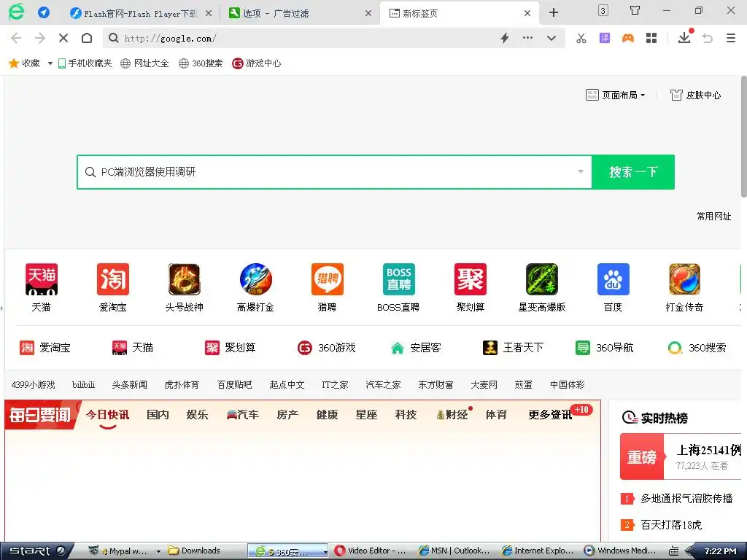Expand the address bar dropdown chevron
This screenshot has width=747, height=560.
pos(551,38)
